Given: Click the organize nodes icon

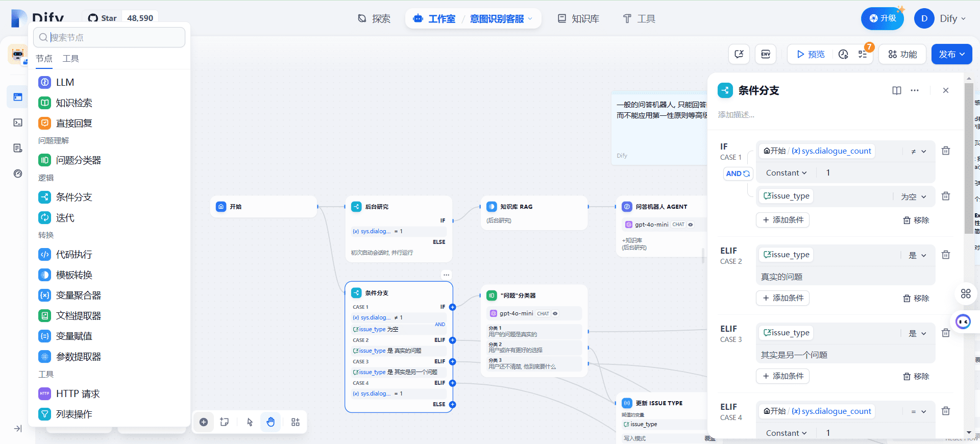Looking at the screenshot, I should (x=296, y=422).
